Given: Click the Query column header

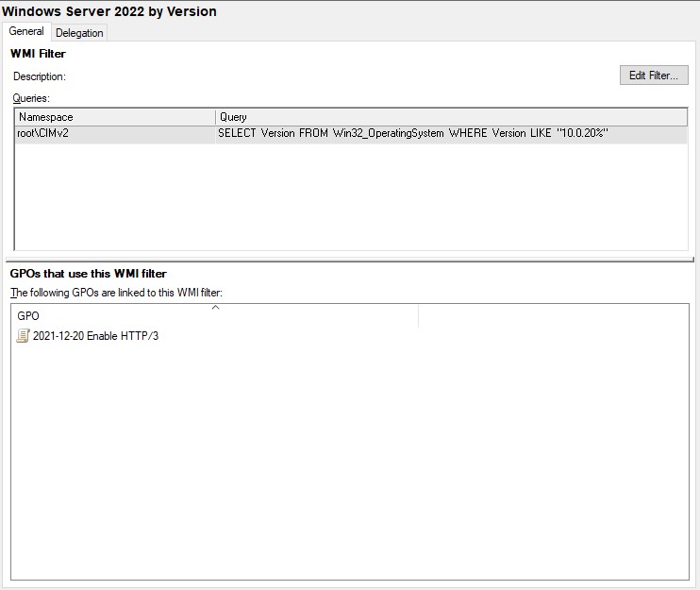Looking at the screenshot, I should pyautogui.click(x=451, y=117).
